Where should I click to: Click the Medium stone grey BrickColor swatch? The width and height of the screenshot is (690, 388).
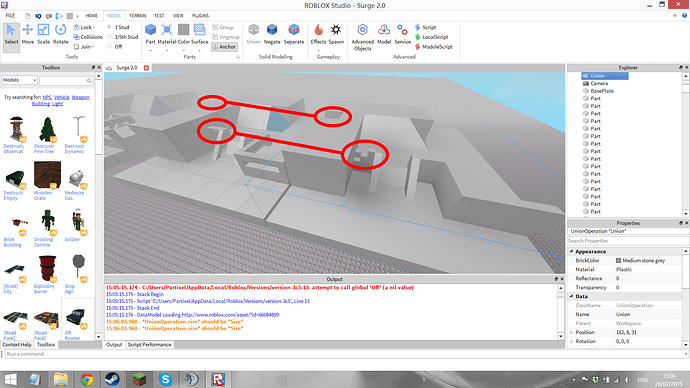(618, 261)
